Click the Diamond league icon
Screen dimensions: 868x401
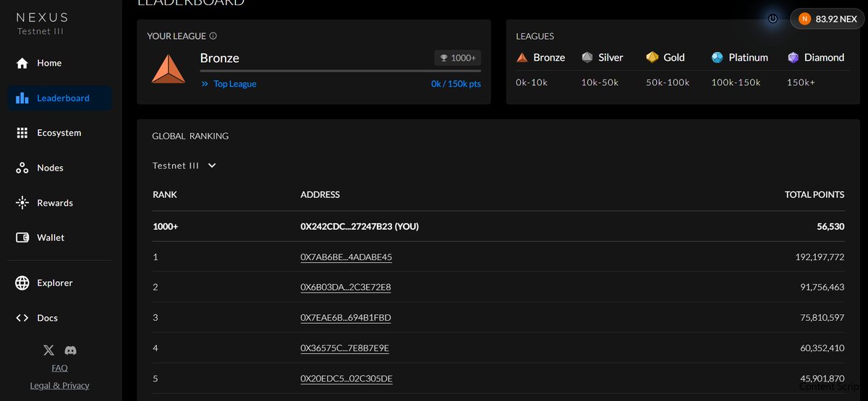pos(793,57)
